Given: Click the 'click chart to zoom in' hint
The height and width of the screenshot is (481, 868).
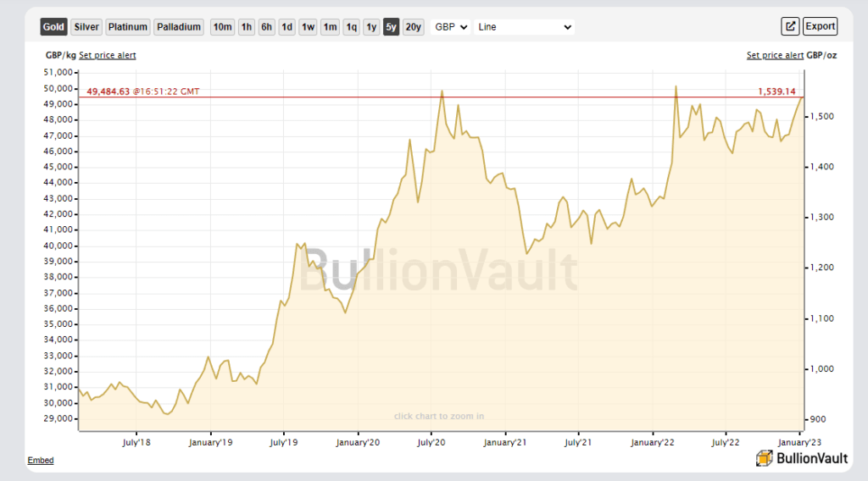Looking at the screenshot, I should coord(439,417).
